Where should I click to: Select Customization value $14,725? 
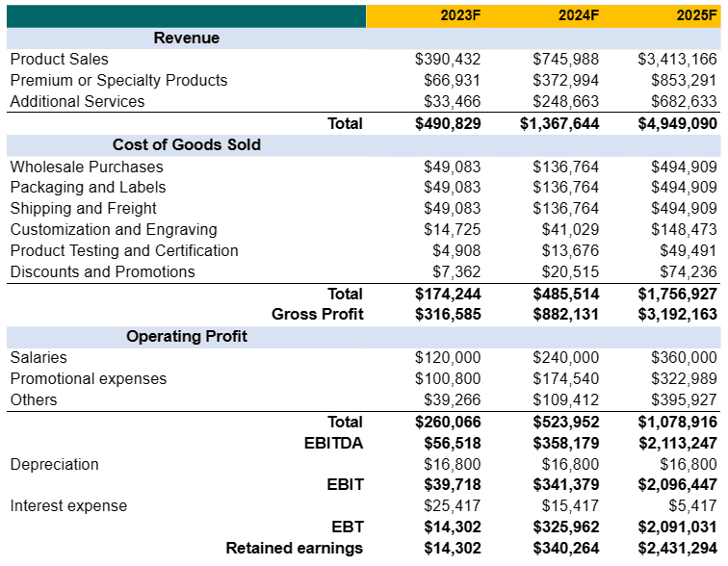point(452,230)
